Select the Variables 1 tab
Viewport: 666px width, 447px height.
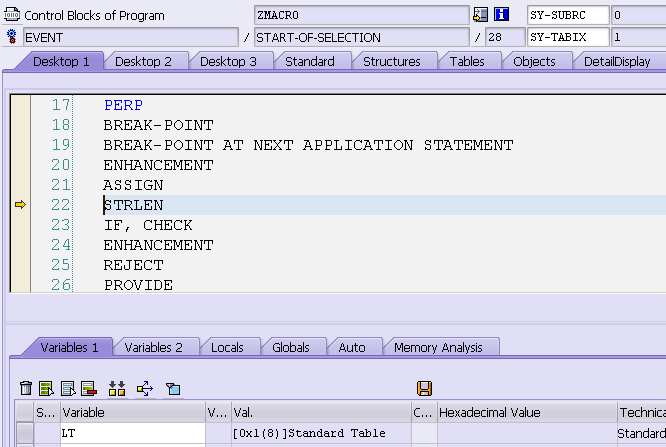click(x=69, y=348)
